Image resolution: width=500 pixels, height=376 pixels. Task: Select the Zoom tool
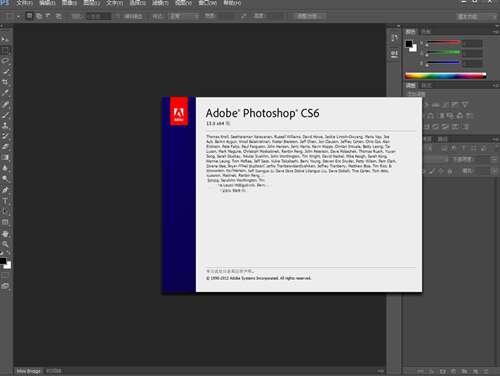pyautogui.click(x=5, y=244)
